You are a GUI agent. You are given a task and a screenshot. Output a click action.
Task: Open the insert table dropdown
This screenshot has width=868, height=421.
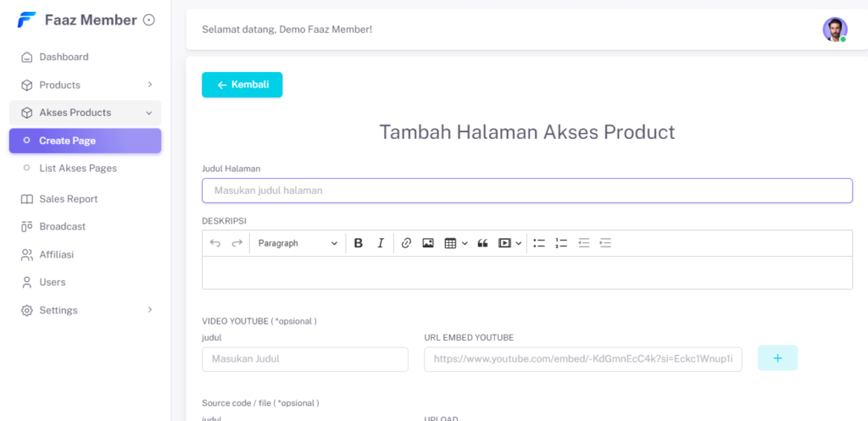pyautogui.click(x=456, y=243)
